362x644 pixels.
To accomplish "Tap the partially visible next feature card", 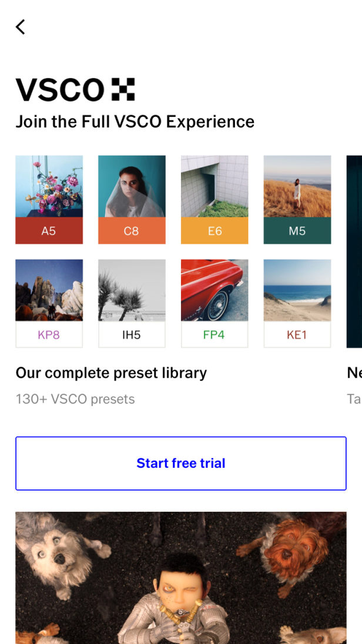I will (x=354, y=251).
